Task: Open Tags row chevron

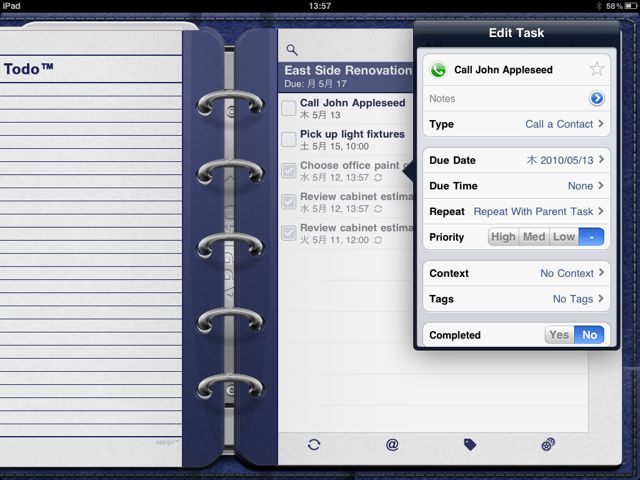Action: [601, 299]
